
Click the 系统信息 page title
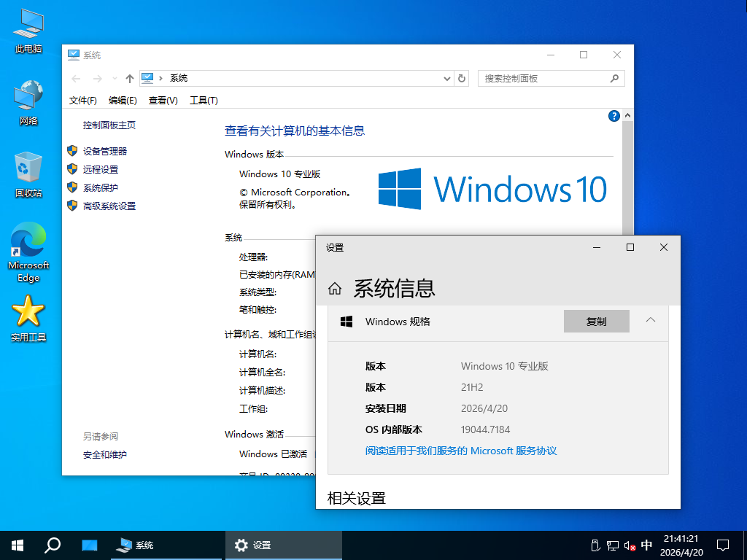(x=395, y=289)
